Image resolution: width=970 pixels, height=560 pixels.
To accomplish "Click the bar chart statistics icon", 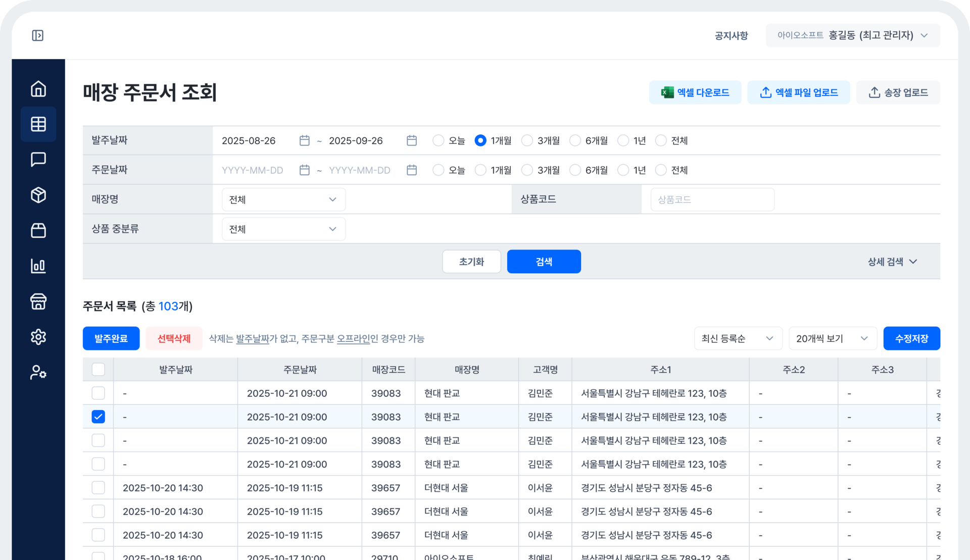I will coord(38,266).
